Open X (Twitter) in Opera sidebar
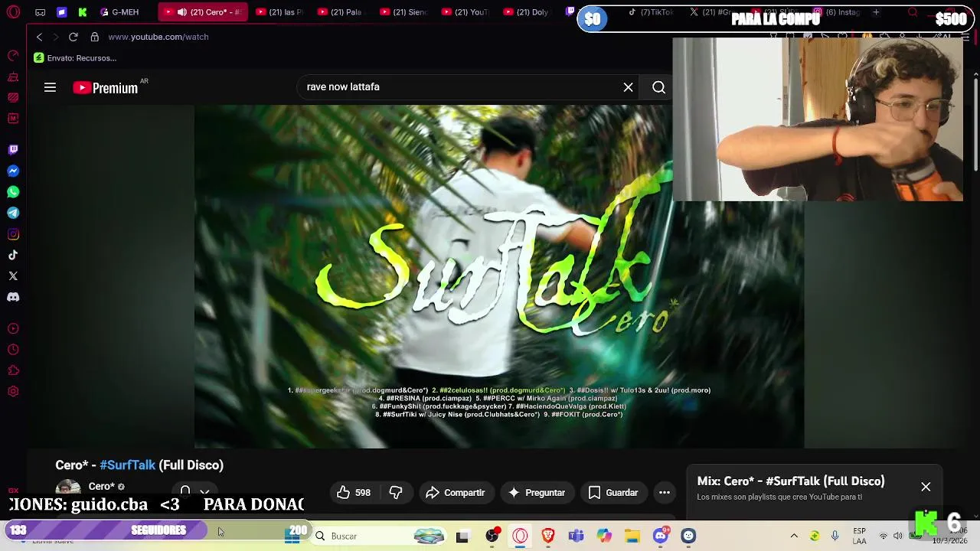Screen dimensions: 980x551 click(13, 275)
